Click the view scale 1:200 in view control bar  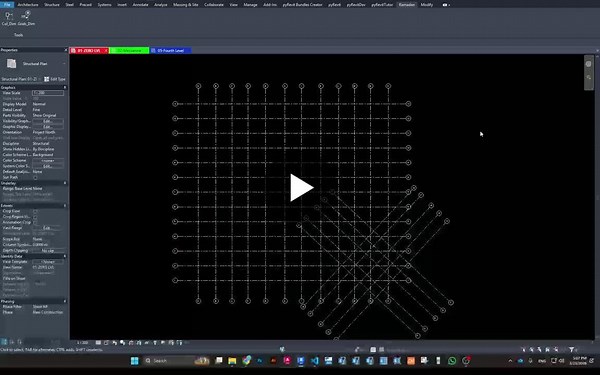[x=82, y=343]
